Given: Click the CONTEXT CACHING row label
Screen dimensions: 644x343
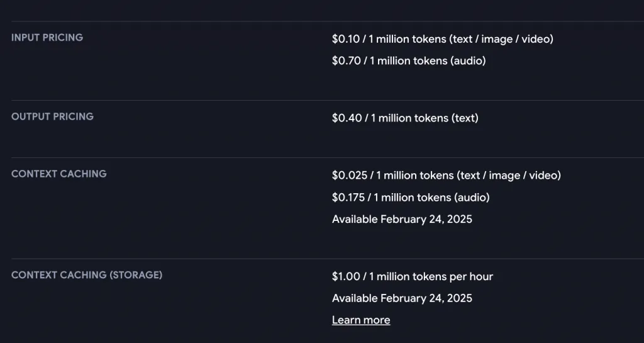Looking at the screenshot, I should (59, 174).
